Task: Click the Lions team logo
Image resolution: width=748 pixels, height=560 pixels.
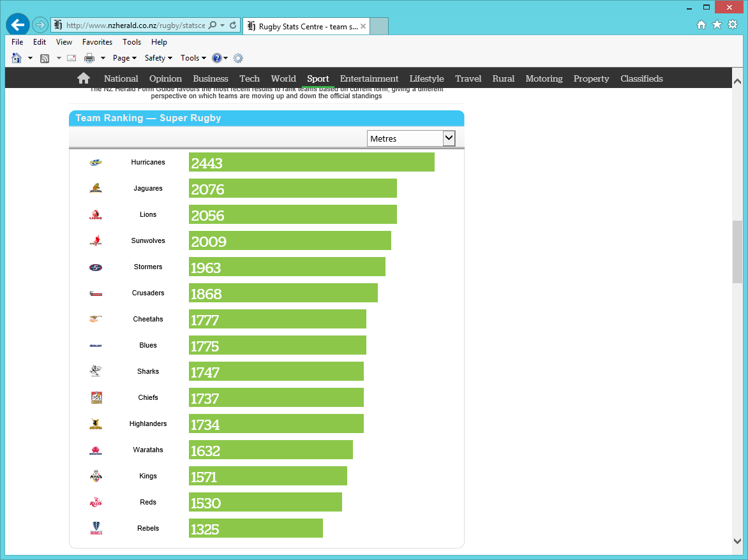Action: pyautogui.click(x=95, y=214)
